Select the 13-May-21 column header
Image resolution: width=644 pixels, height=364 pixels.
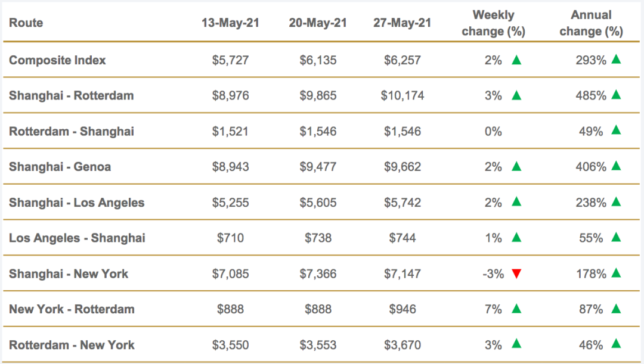[x=230, y=23]
